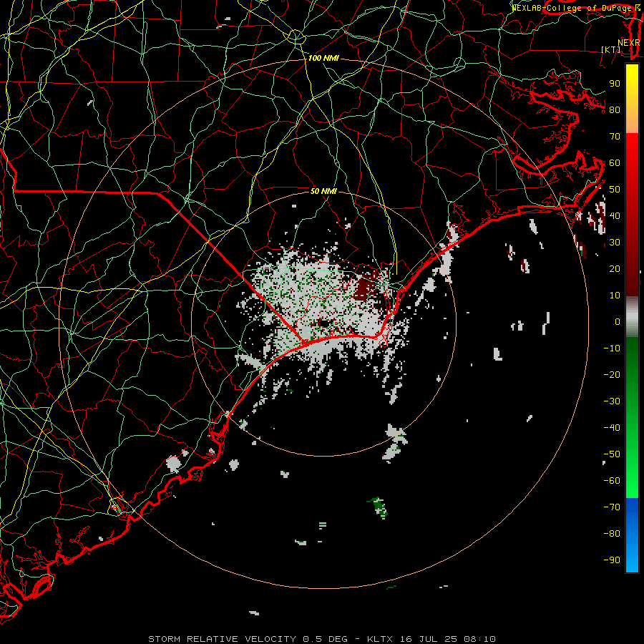Click the 10 value on velocity scale
Viewport: 644px width, 644px height.
[x=615, y=296]
